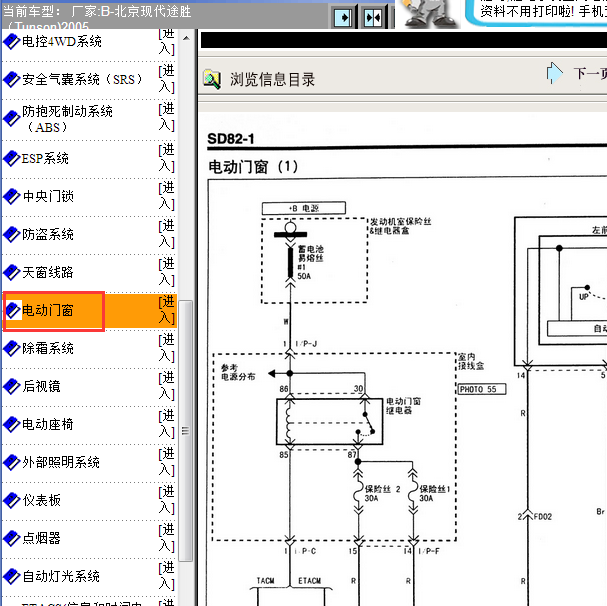The width and height of the screenshot is (607, 606).
Task: Open [进入] link for 电控4WD系统
Action: pos(167,41)
